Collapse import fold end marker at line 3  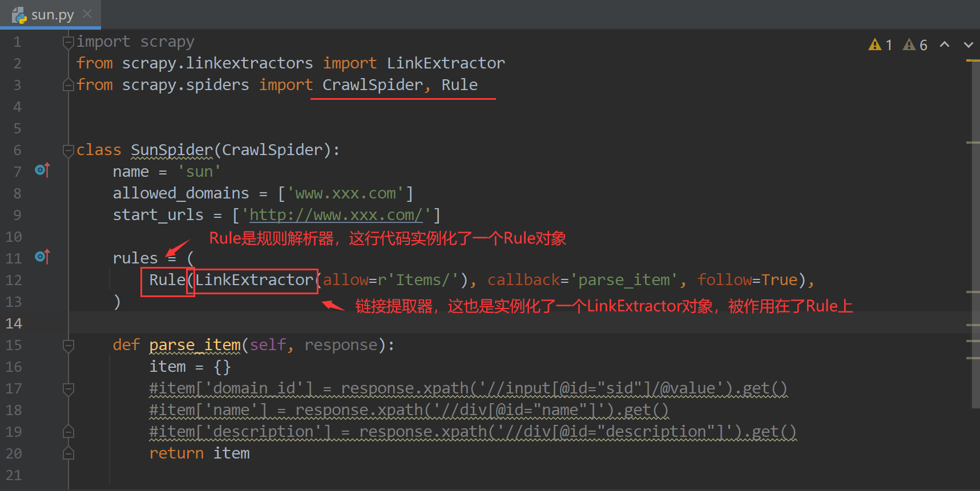[68, 85]
